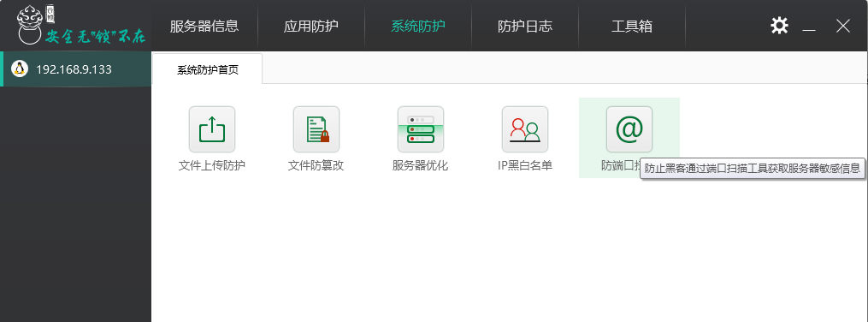Minimize the application window
Screen dimensions: 868x322
[809, 27]
